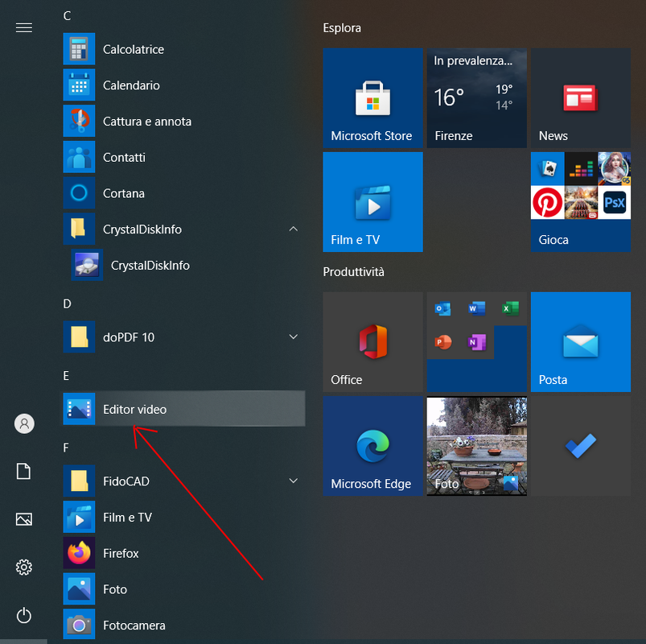The height and width of the screenshot is (644, 646).
Task: Open Photoshop Express in Gioca tile
Action: point(615,202)
